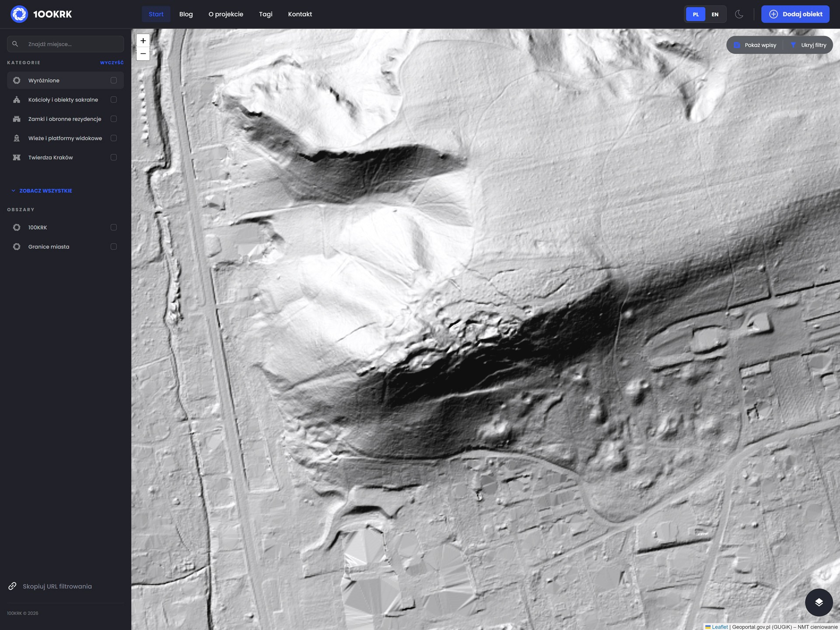
Task: Enable the Wyróżnione checkbox
Action: click(x=114, y=80)
